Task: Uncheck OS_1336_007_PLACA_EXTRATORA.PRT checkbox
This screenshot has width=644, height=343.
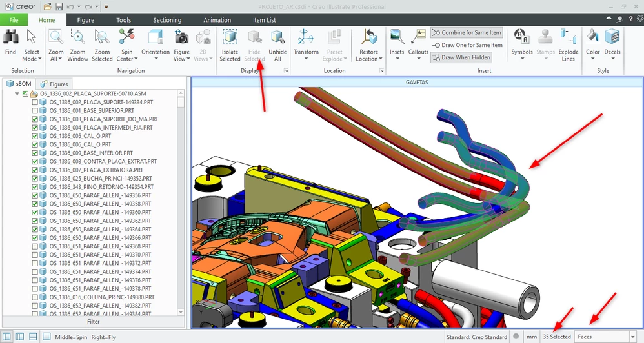Action: pyautogui.click(x=35, y=170)
